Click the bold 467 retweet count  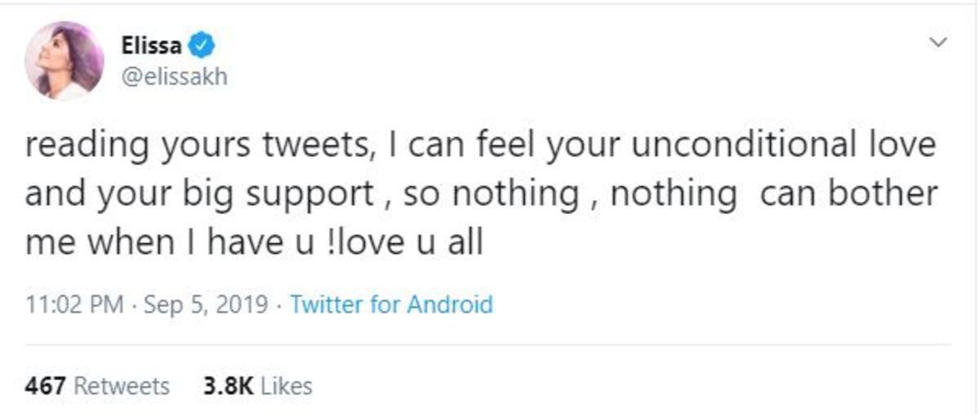[45, 386]
